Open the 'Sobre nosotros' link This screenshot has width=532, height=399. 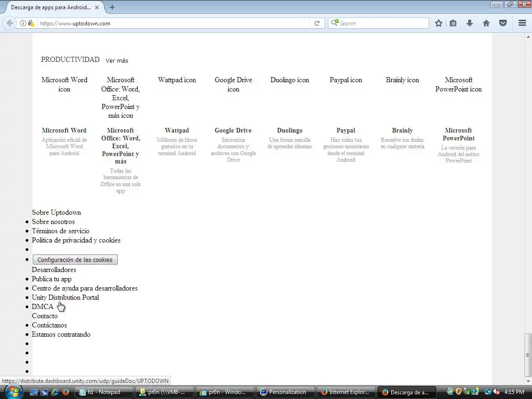coord(53,222)
